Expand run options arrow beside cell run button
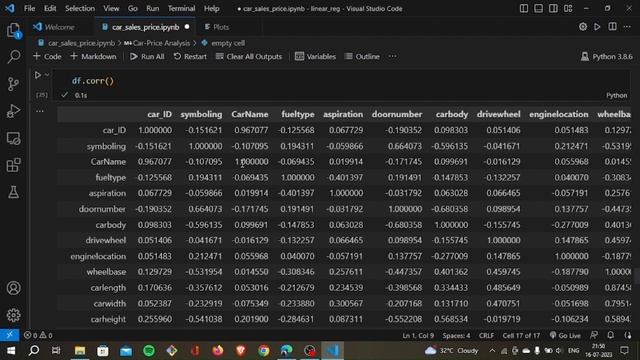The width and height of the screenshot is (640, 360). click(47, 75)
